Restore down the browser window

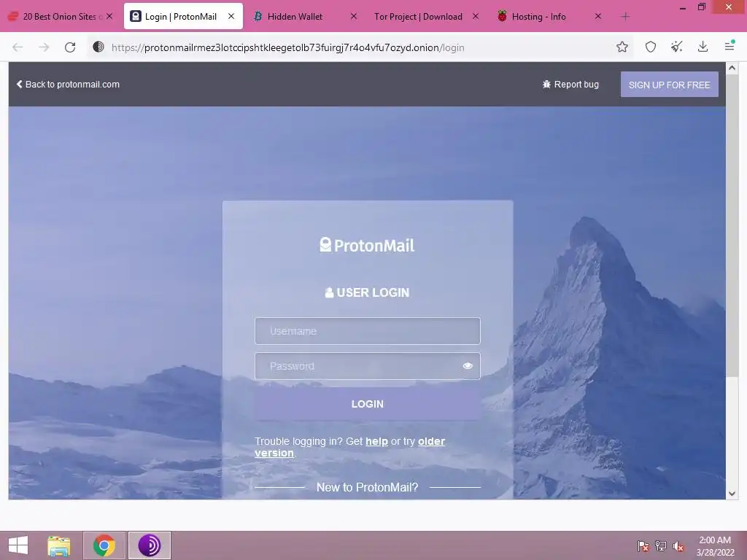pos(701,7)
